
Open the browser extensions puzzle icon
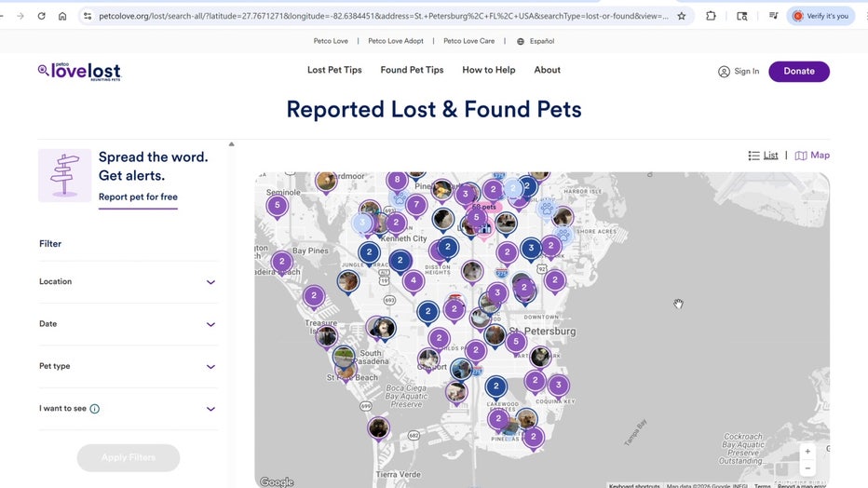point(712,16)
